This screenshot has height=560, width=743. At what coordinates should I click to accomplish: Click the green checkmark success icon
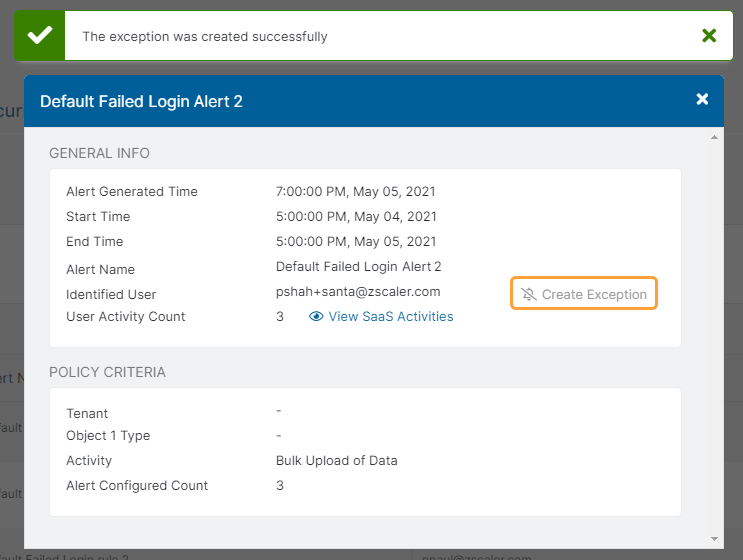[40, 36]
